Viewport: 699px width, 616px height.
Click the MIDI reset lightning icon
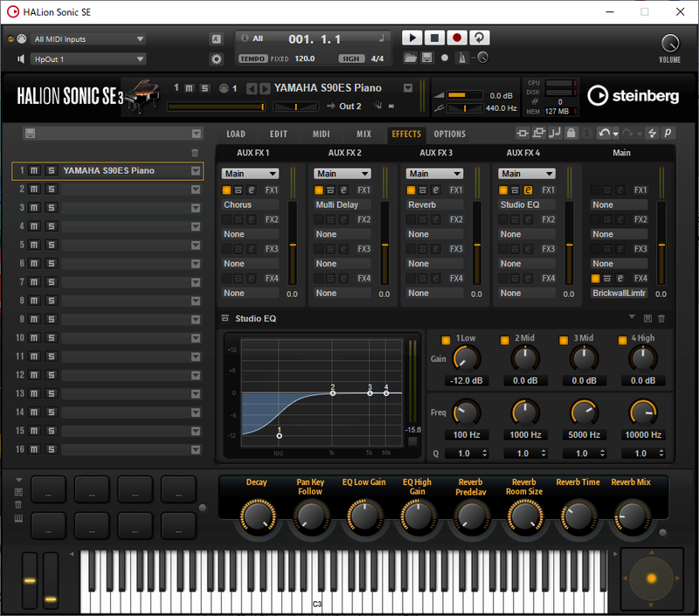[x=652, y=134]
